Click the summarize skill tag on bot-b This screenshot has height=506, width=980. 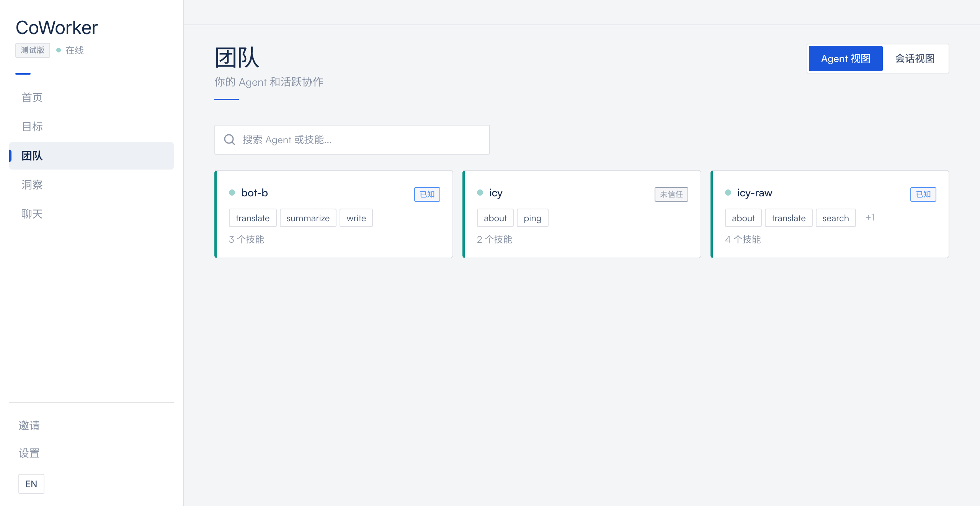pyautogui.click(x=308, y=218)
